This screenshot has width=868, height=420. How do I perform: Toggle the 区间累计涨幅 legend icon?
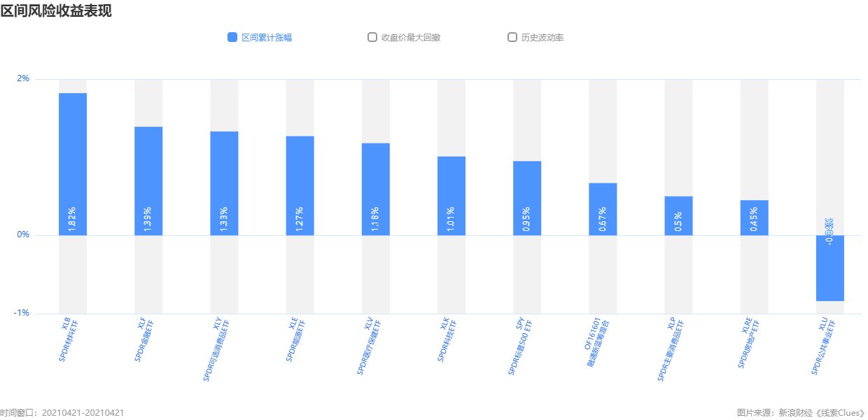(232, 38)
